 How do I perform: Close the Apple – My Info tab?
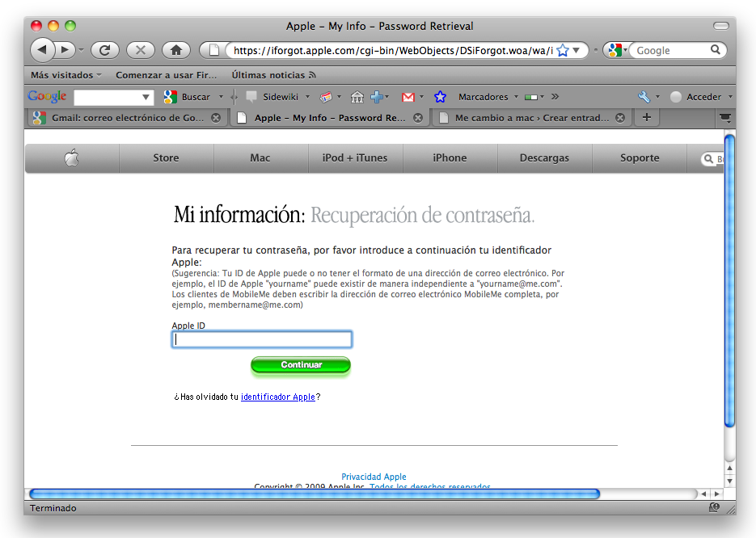point(418,117)
